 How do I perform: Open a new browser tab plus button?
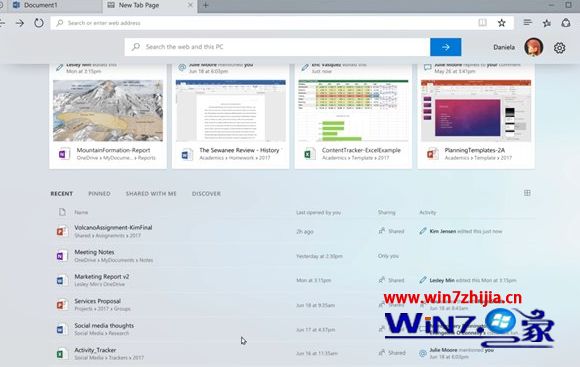click(206, 5)
